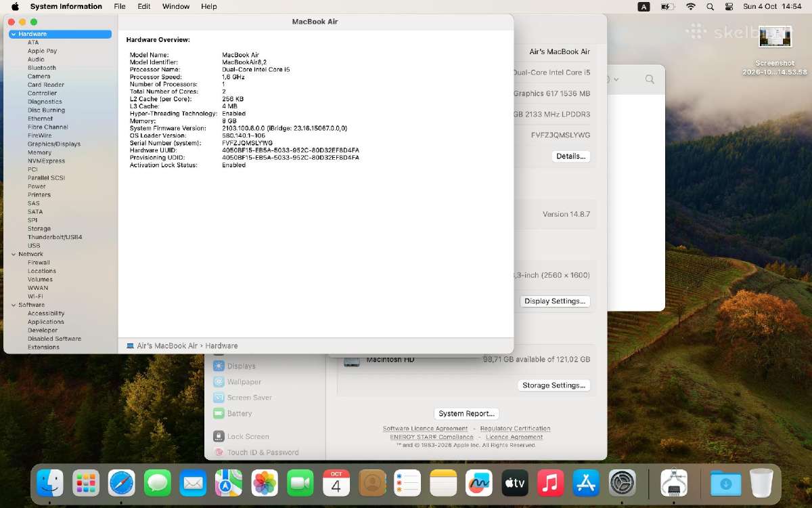This screenshot has width=812, height=508.
Task: Click search magnifier in the background window
Action: click(650, 79)
